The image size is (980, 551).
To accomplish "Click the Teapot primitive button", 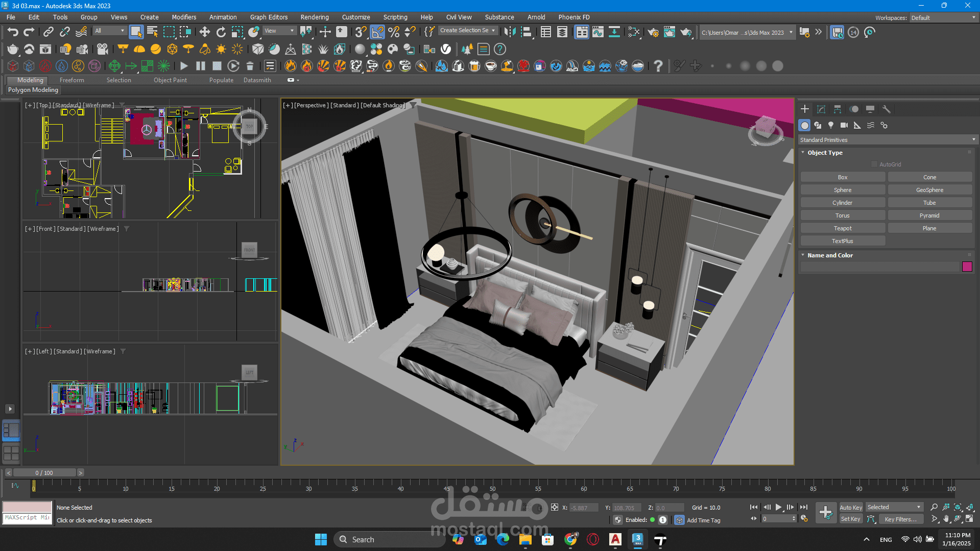I will [843, 228].
